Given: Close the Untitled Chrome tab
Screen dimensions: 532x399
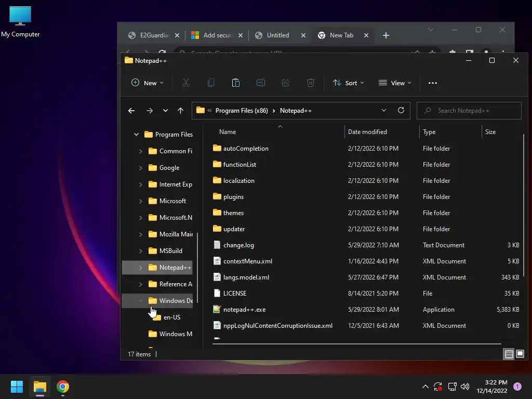Looking at the screenshot, I should click(303, 35).
